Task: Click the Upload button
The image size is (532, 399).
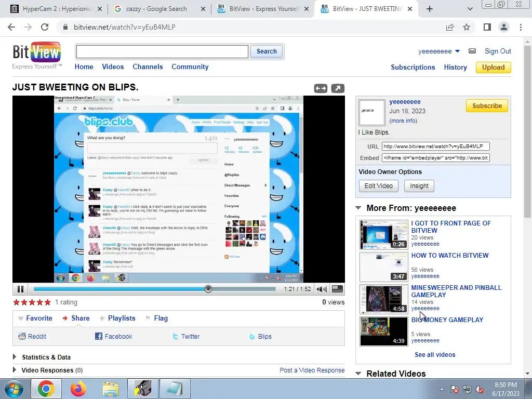Action: [494, 67]
